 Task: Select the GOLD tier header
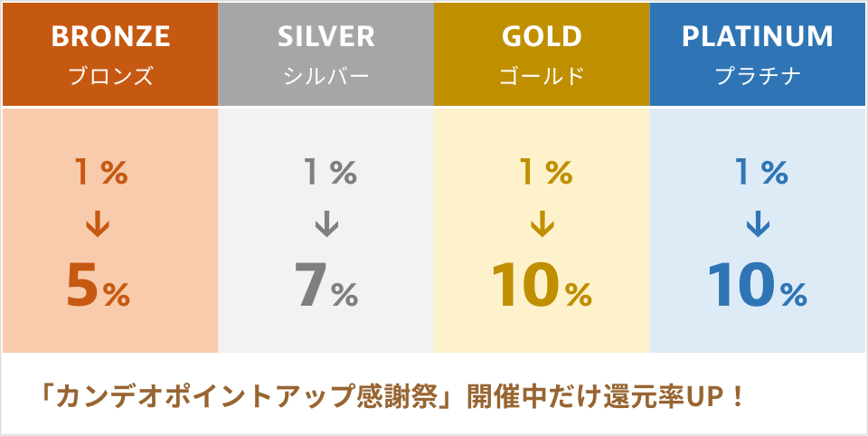point(542,37)
